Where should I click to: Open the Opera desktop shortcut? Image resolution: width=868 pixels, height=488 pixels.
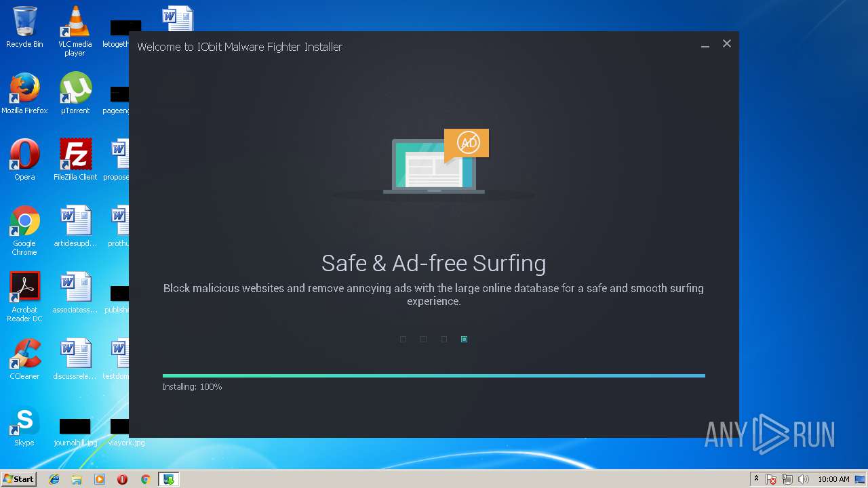[24, 159]
